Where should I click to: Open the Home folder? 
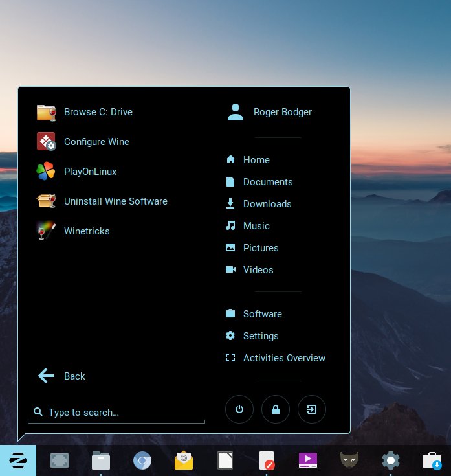coord(256,160)
